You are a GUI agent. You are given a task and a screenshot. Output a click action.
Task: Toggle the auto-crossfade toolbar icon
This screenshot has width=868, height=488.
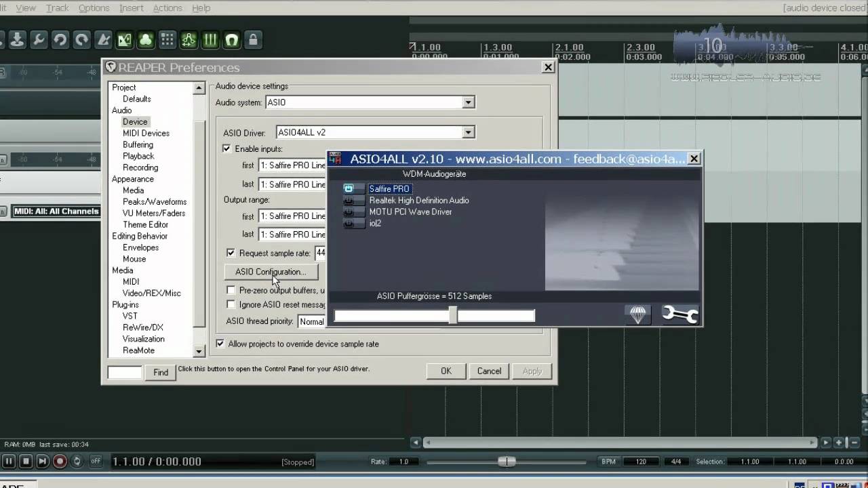[125, 40]
